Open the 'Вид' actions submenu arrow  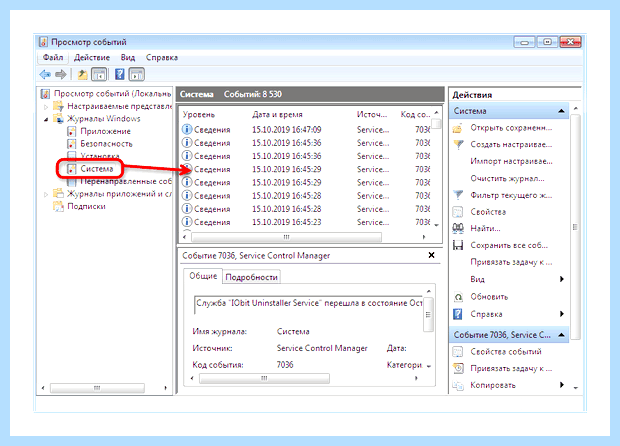point(561,279)
